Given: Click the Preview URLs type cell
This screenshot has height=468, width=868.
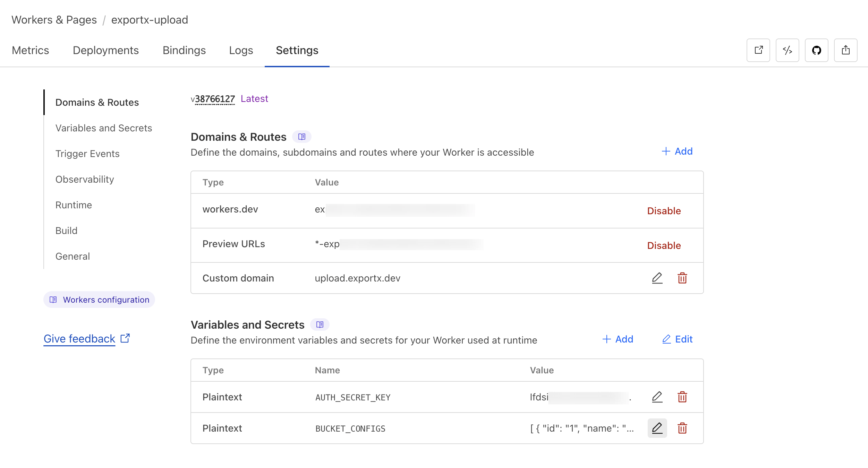Looking at the screenshot, I should 234,244.
